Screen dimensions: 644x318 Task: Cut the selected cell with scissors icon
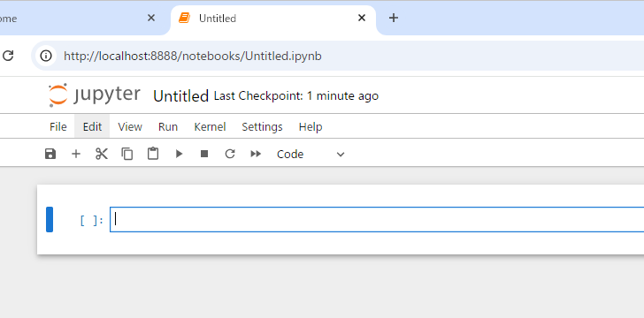point(102,154)
